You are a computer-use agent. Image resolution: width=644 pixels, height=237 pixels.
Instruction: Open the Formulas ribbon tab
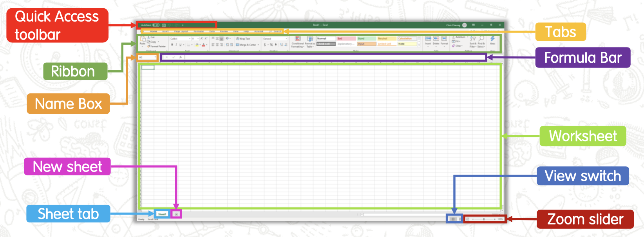tap(199, 31)
